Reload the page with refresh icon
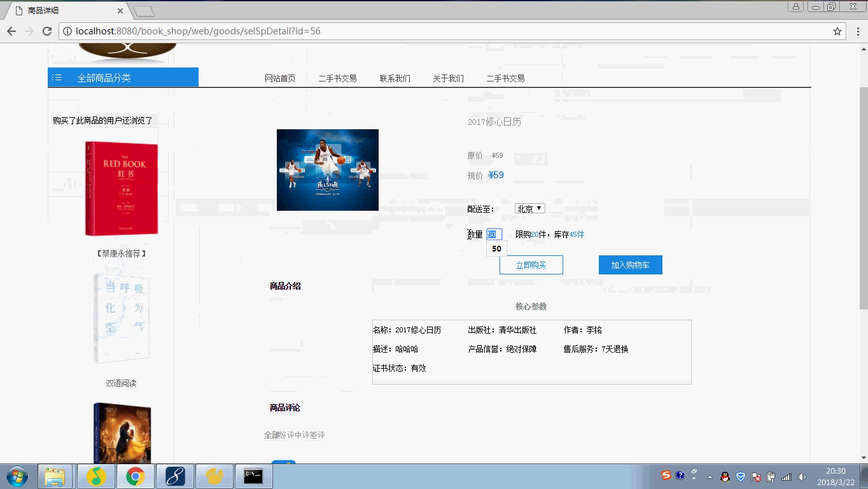This screenshot has width=868, height=489. coord(47,31)
